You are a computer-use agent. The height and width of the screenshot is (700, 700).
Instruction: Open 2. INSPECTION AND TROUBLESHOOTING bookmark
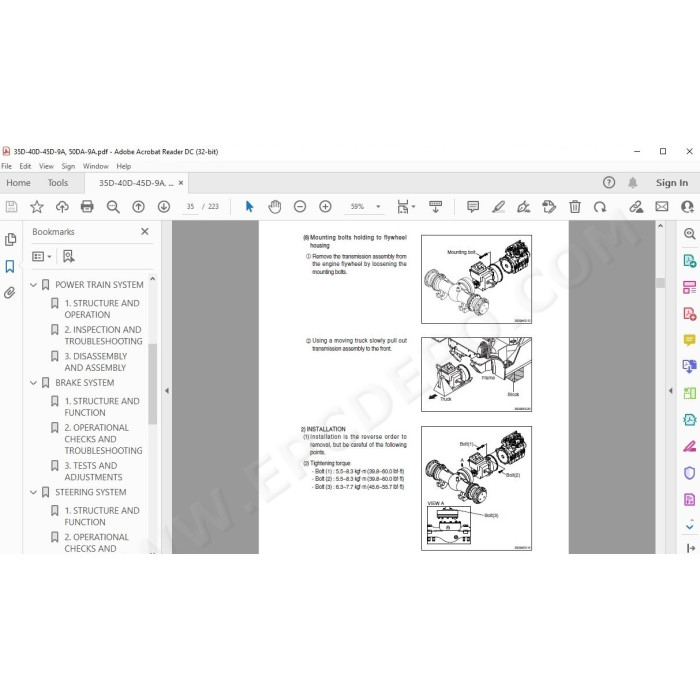coord(103,335)
